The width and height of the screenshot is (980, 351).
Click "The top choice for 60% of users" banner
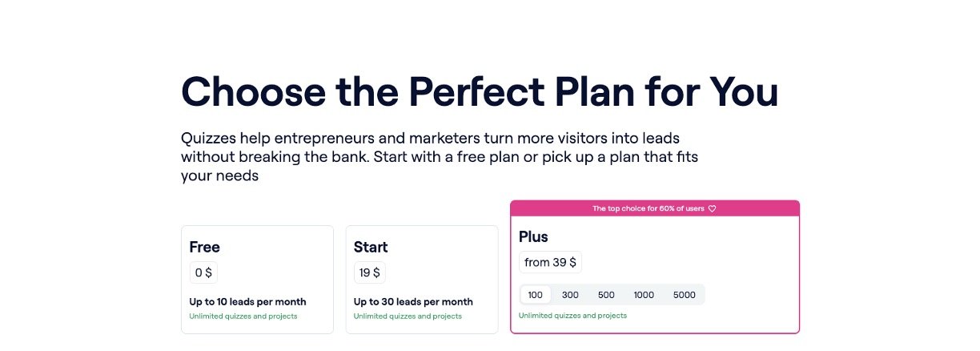pyautogui.click(x=648, y=208)
